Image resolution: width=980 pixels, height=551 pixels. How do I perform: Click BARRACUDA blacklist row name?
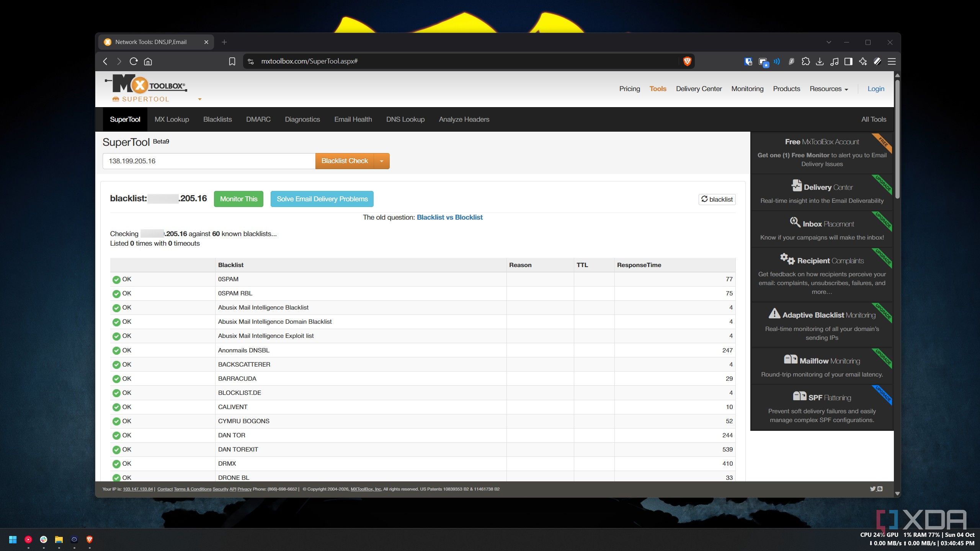pyautogui.click(x=237, y=378)
